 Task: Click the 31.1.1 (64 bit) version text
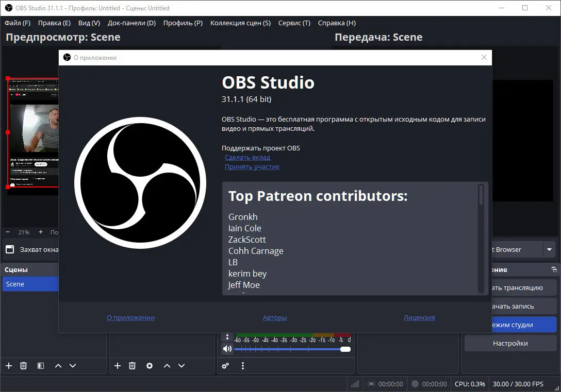click(x=246, y=99)
